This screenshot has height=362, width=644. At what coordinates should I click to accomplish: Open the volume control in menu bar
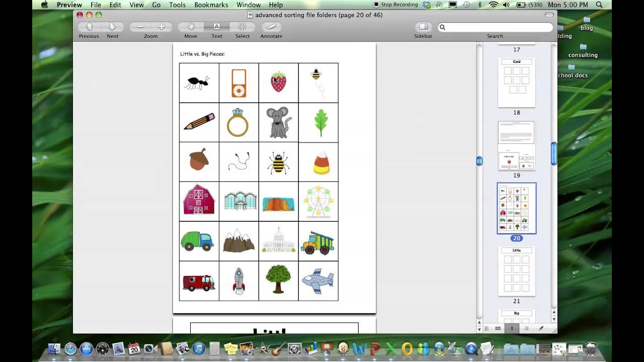point(506,5)
